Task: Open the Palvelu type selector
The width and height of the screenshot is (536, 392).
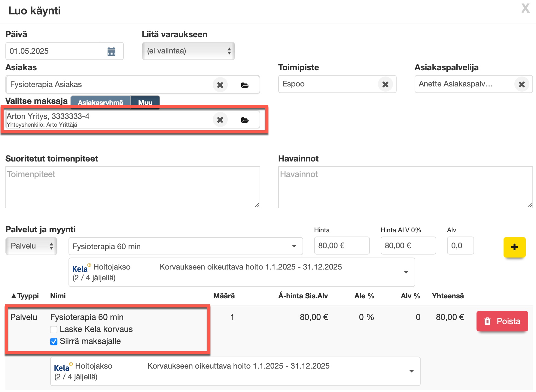Action: click(32, 246)
